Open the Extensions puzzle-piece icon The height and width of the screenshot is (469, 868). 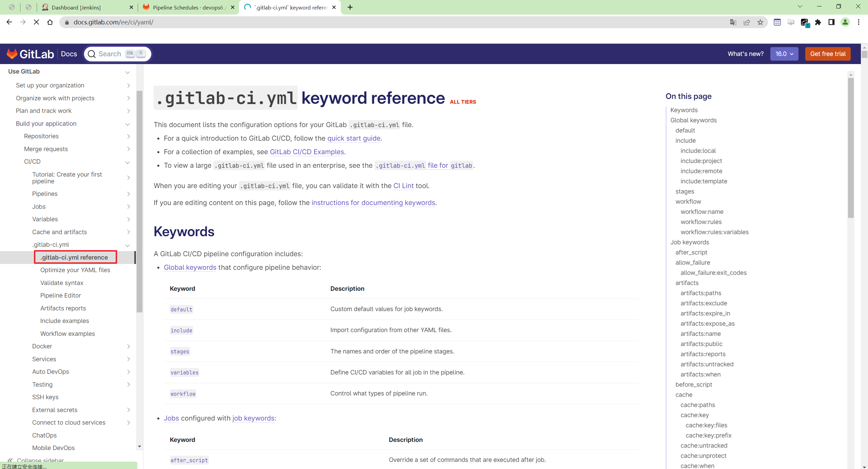pyautogui.click(x=818, y=22)
